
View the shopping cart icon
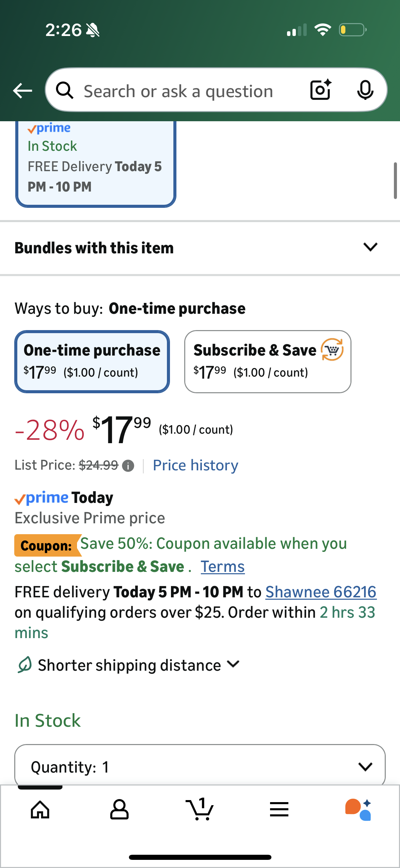tap(200, 809)
